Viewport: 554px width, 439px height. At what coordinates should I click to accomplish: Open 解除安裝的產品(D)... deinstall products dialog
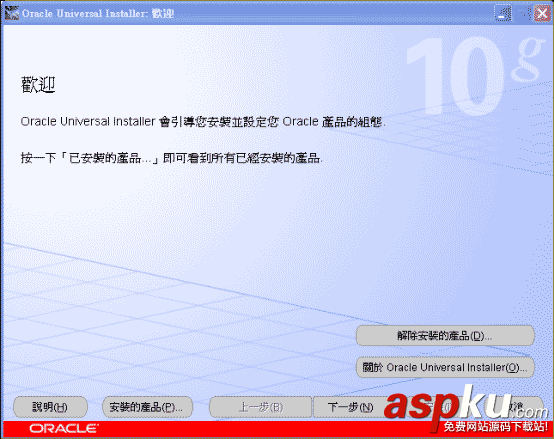click(x=445, y=336)
